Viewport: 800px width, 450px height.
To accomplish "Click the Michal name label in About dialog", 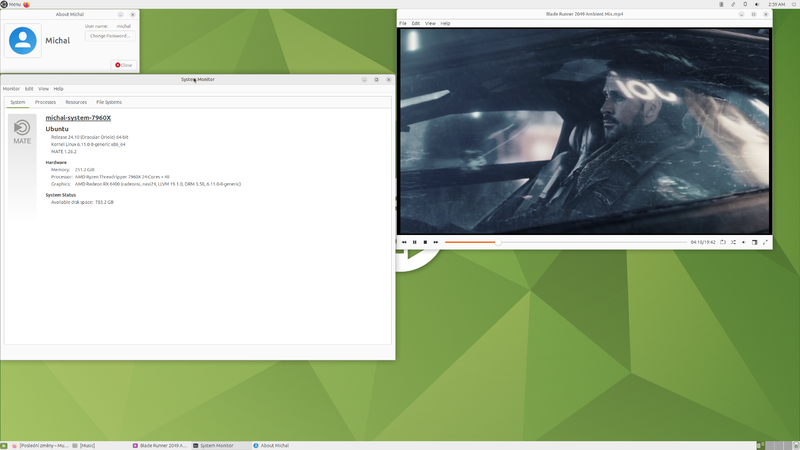I will pyautogui.click(x=58, y=40).
